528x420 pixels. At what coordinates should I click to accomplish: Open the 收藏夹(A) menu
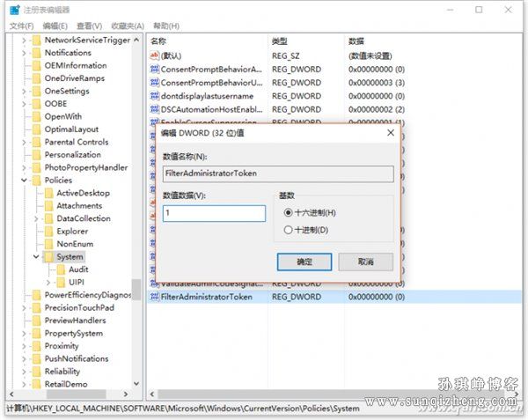(128, 26)
